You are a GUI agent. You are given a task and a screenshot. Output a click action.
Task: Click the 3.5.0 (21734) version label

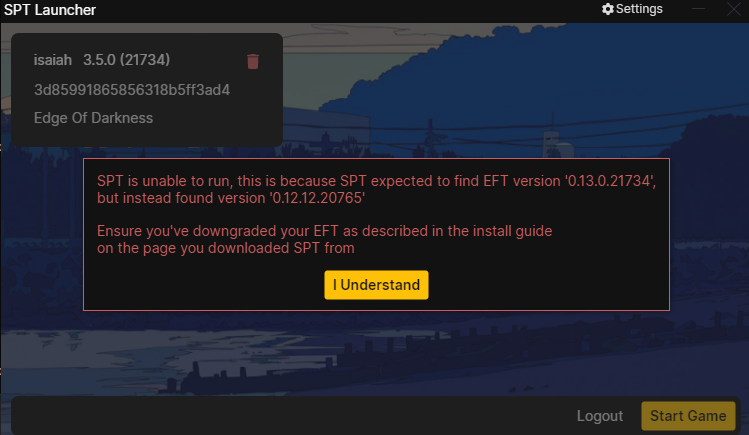point(127,60)
